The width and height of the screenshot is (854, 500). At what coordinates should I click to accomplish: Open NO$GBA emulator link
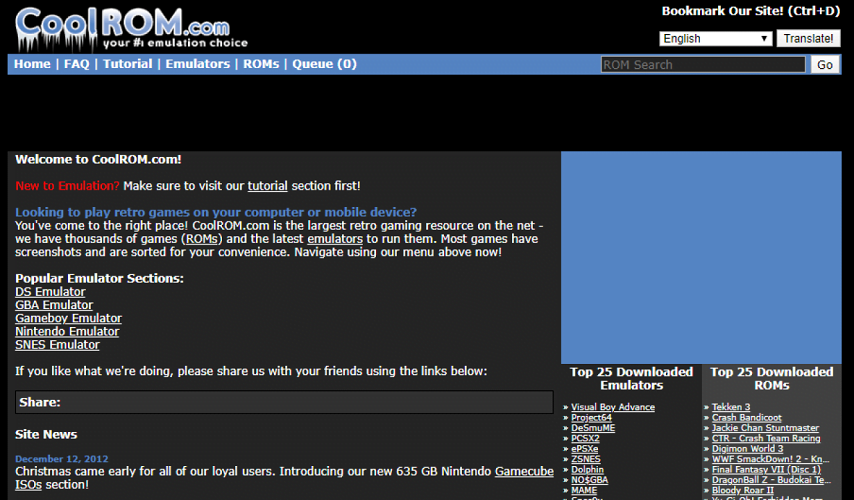[x=589, y=480]
